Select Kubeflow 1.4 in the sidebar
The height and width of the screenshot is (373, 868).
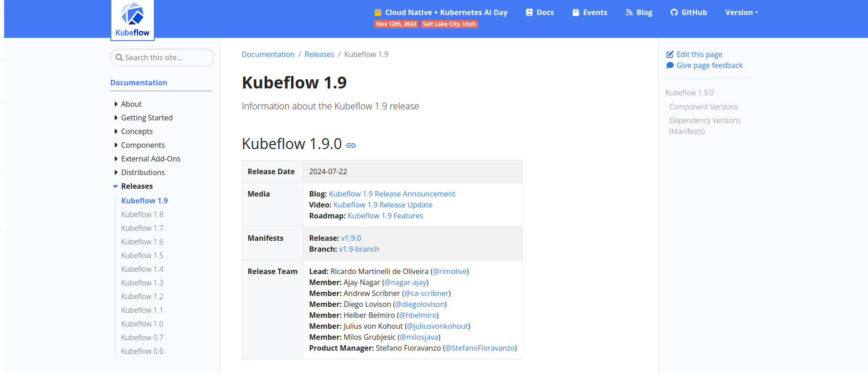(142, 269)
